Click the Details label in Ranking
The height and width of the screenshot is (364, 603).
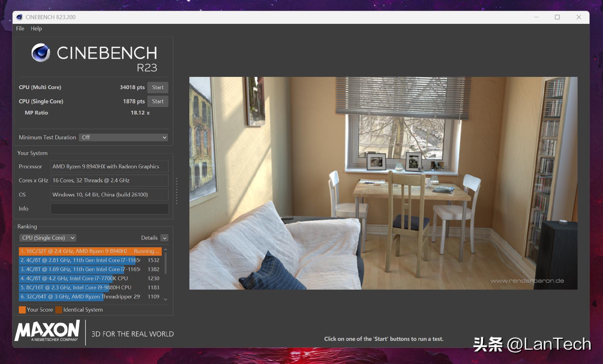[x=149, y=238]
